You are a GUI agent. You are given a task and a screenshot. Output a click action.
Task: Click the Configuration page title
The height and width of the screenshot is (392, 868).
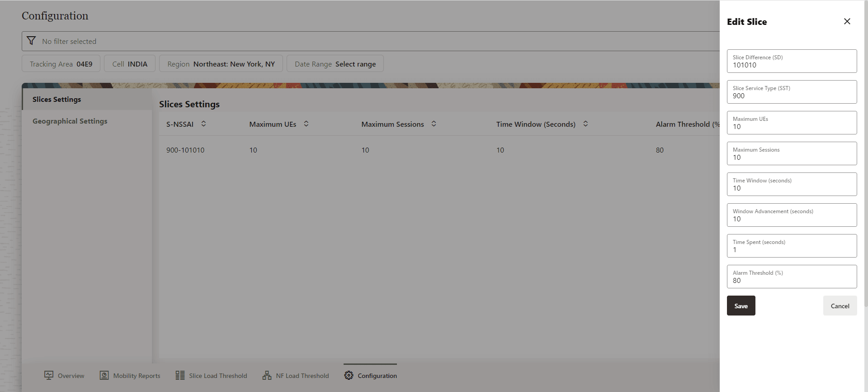(55, 16)
